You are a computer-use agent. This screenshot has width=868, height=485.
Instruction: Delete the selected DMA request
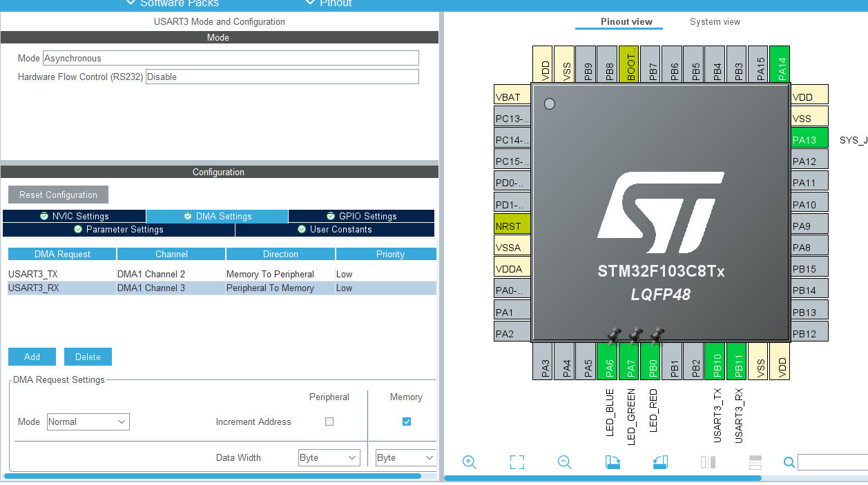pyautogui.click(x=88, y=357)
